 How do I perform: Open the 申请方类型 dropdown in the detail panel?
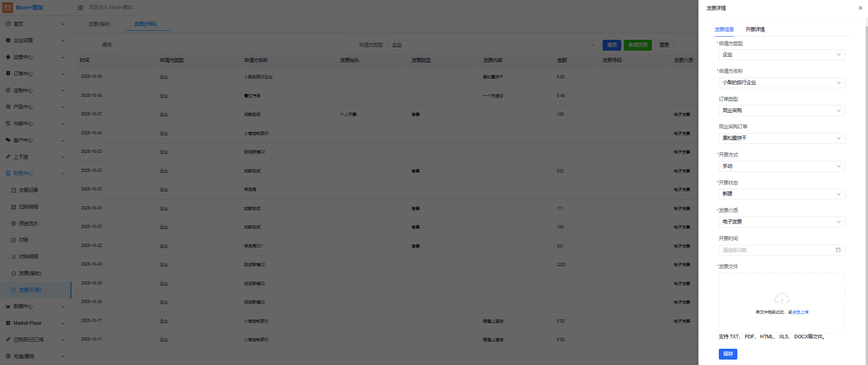[781, 55]
